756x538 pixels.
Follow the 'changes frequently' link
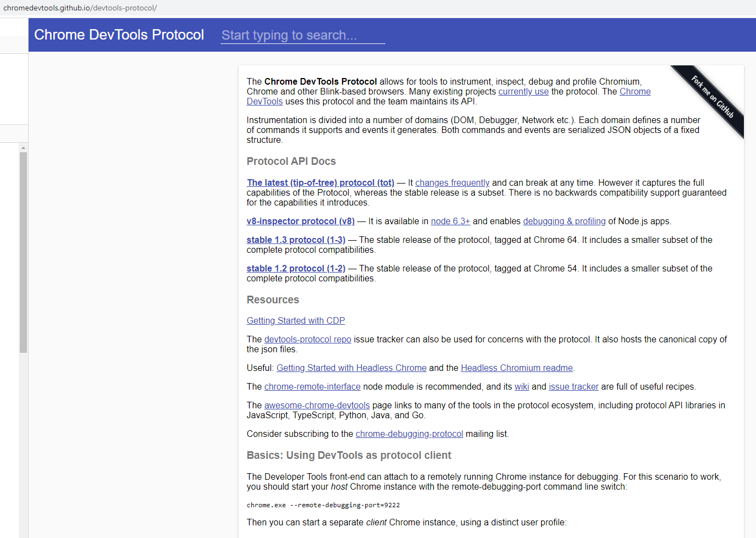click(452, 183)
